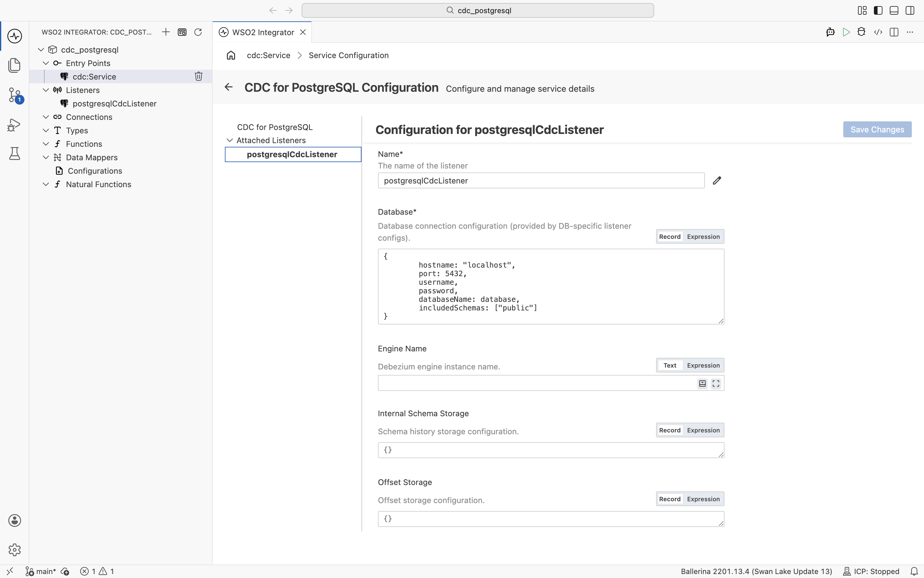Click Ballerina 2201.13.4 version status

coord(756,572)
